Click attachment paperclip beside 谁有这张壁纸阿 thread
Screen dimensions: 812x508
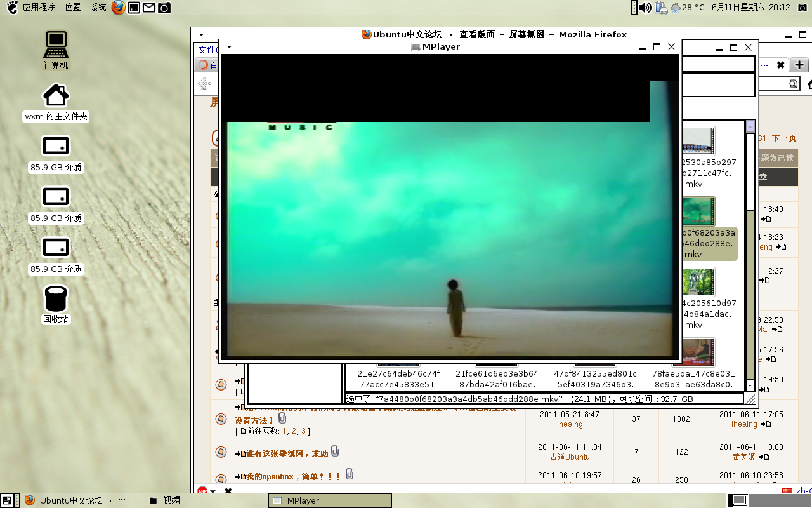(x=335, y=451)
